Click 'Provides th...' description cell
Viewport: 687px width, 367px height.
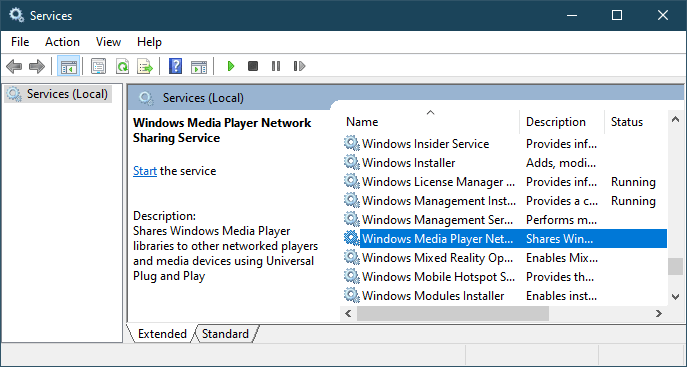tap(561, 277)
